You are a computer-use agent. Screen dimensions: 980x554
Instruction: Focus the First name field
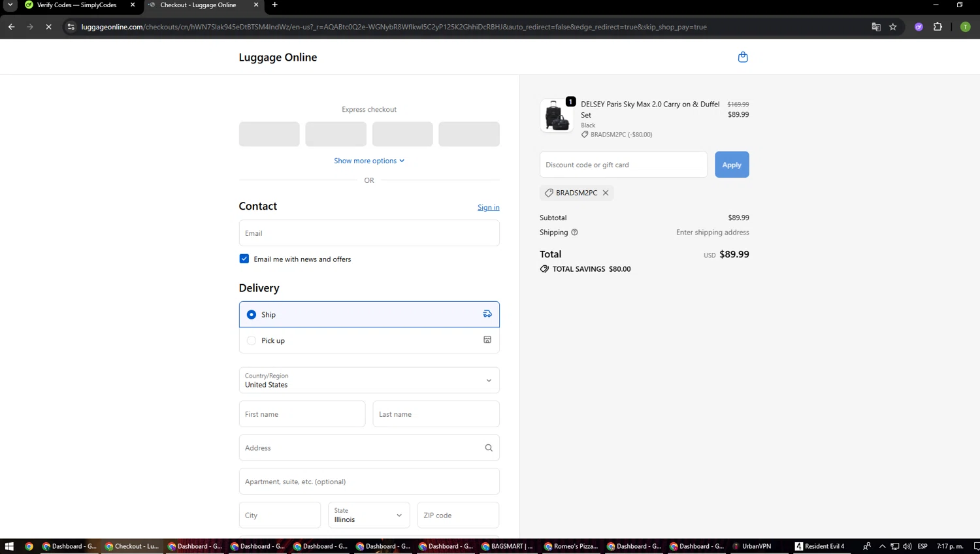point(302,414)
